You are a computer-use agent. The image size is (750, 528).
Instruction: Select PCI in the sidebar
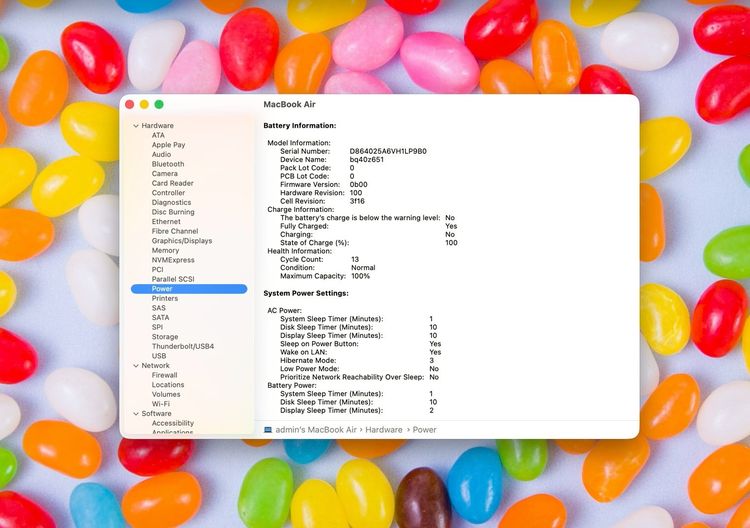(157, 269)
